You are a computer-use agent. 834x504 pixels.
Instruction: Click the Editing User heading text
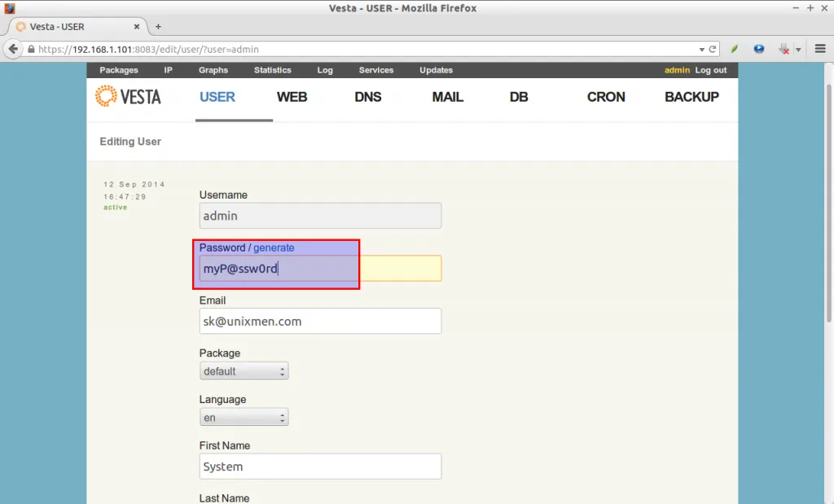(x=130, y=142)
